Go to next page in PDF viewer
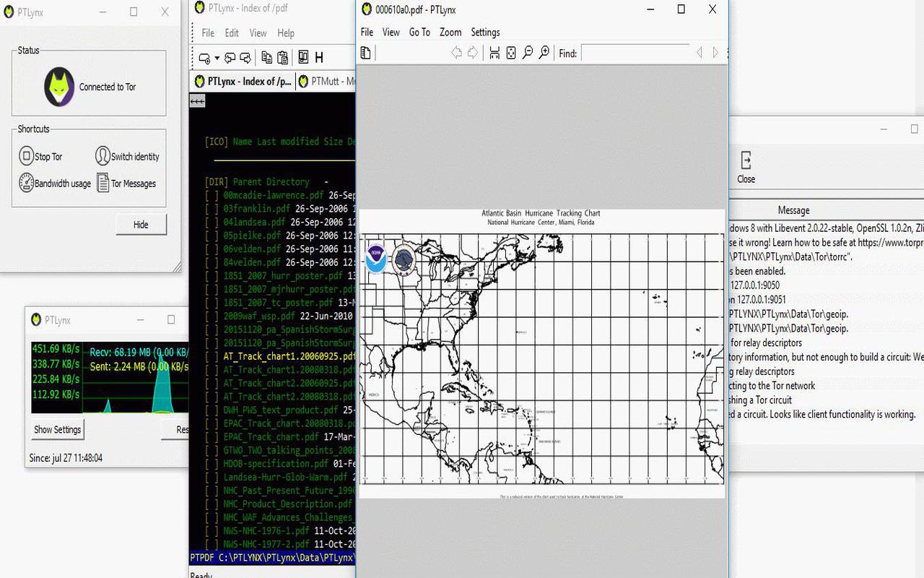The width and height of the screenshot is (924, 578). pyautogui.click(x=473, y=53)
